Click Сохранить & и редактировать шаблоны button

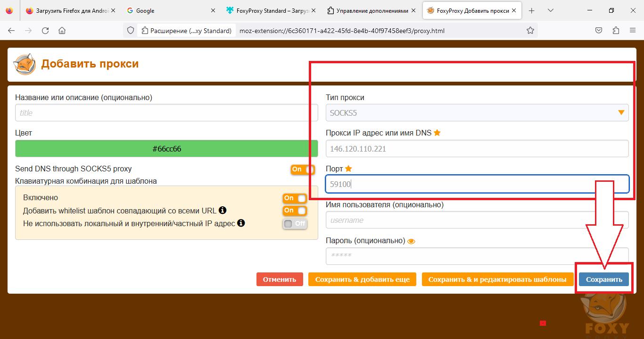[x=498, y=280]
